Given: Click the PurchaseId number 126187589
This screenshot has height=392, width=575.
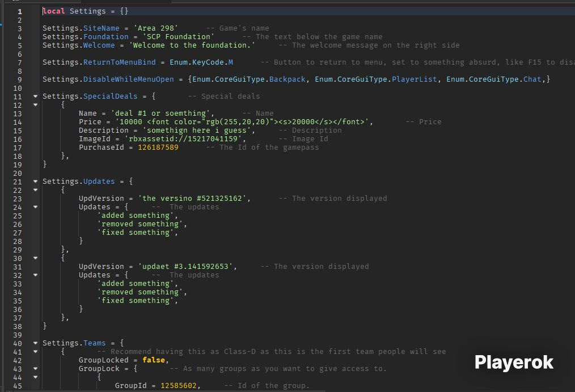Looking at the screenshot, I should pos(158,147).
